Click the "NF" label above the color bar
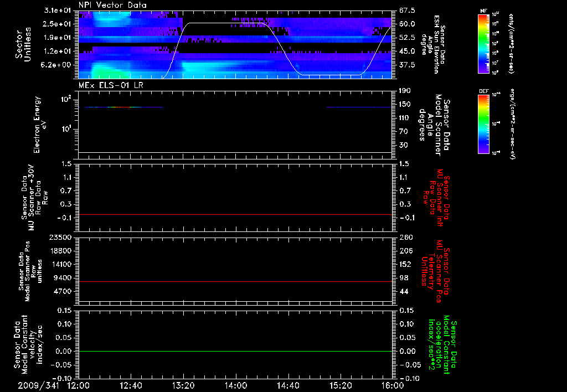 [483, 11]
